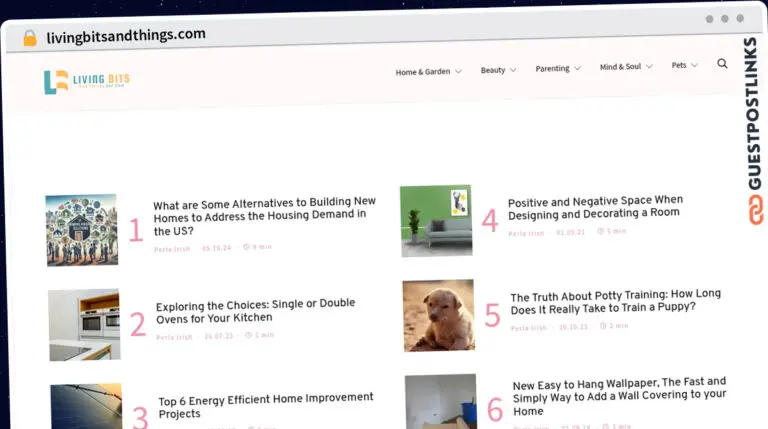Open the Pets menu item
The width and height of the screenshot is (768, 429).
click(678, 65)
